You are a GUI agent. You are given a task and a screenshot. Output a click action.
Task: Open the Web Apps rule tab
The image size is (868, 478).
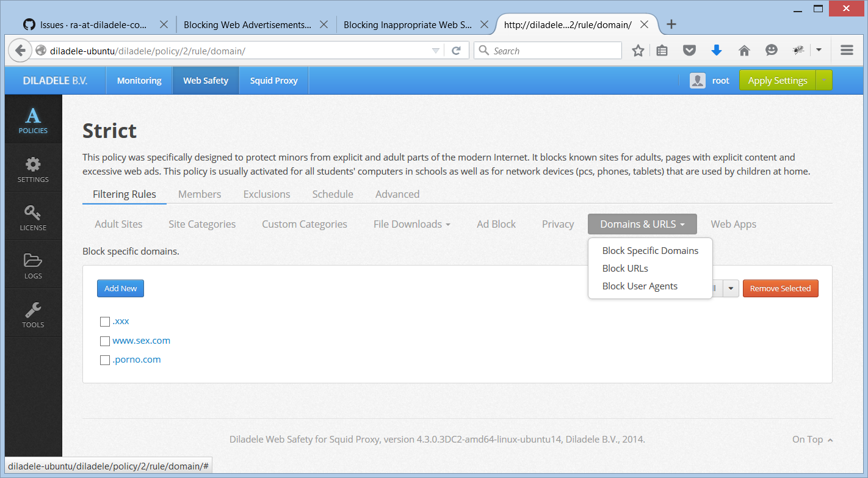(734, 224)
